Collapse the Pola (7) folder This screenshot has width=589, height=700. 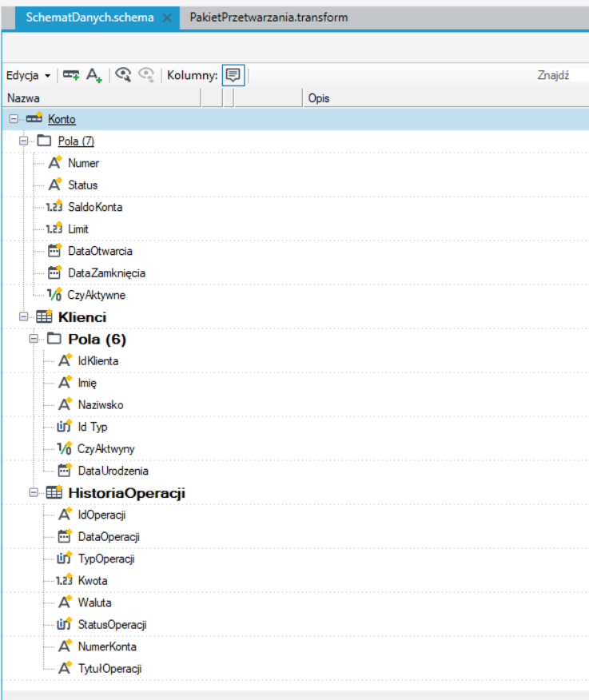pos(24,141)
